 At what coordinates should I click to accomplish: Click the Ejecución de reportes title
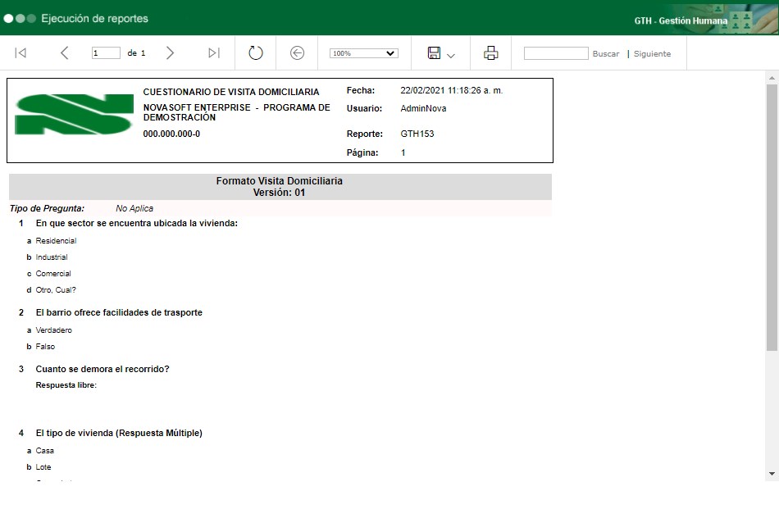94,18
